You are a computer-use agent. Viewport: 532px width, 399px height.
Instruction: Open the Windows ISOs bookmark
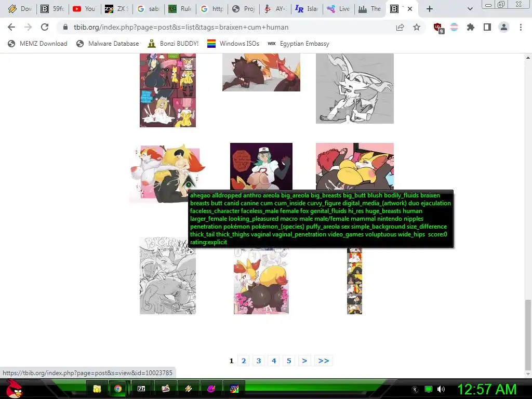tap(233, 44)
